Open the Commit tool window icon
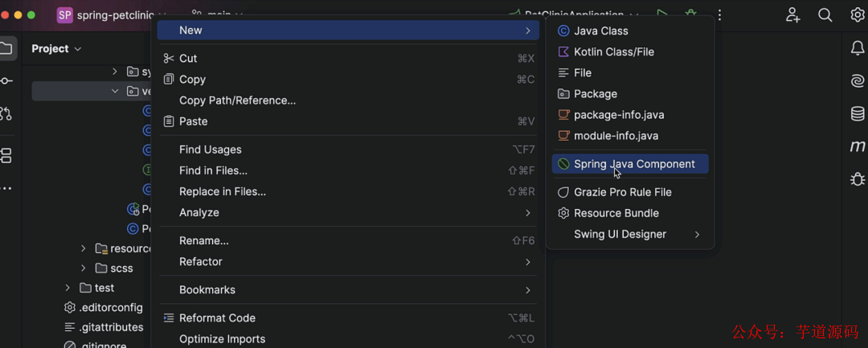 click(x=6, y=81)
